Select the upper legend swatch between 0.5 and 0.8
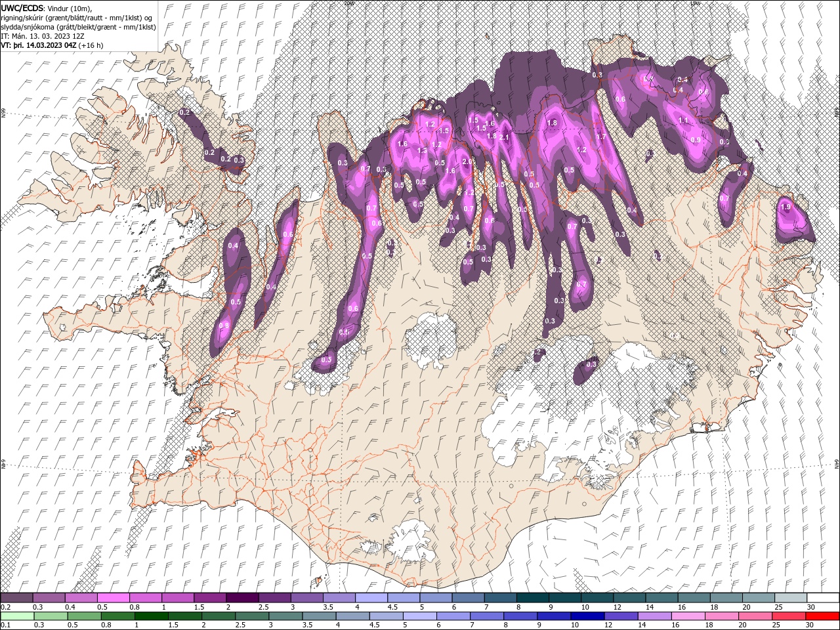Image resolution: width=840 pixels, height=630 pixels. (x=114, y=598)
